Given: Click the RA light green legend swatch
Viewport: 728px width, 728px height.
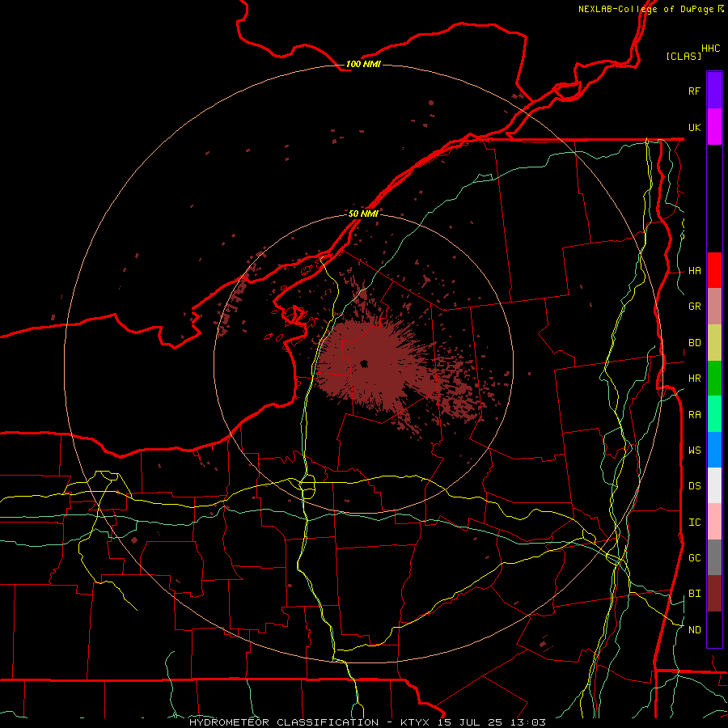Looking at the screenshot, I should pos(714,414).
